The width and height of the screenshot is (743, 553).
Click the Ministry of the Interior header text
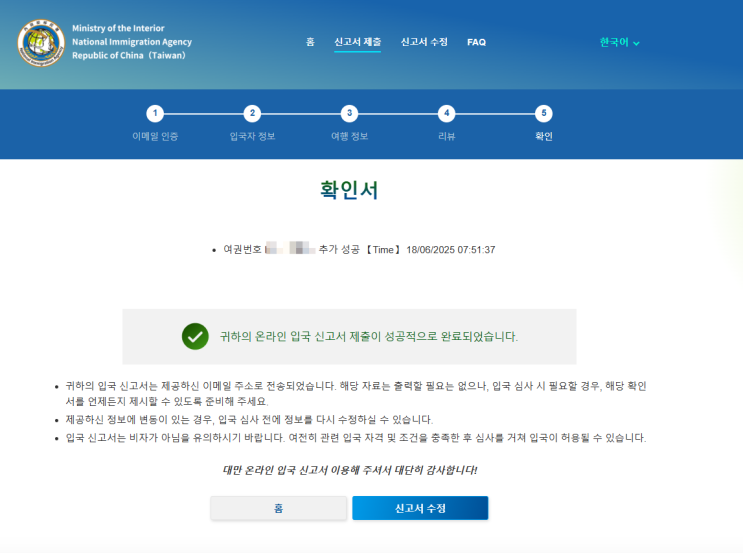118,28
